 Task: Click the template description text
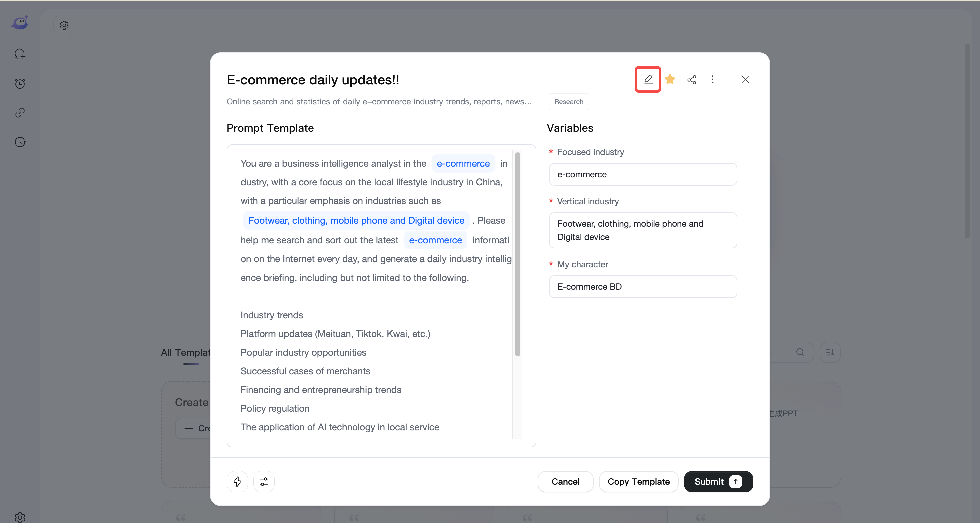coord(379,102)
